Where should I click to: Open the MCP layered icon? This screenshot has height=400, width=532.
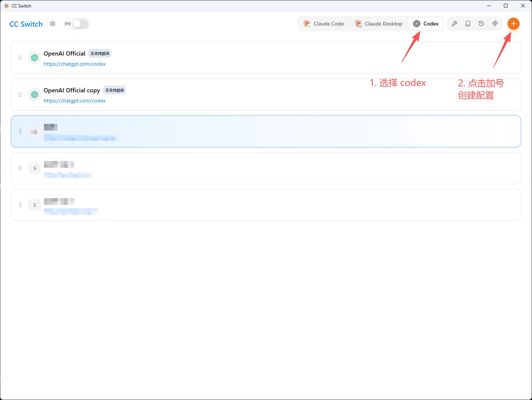tap(495, 24)
